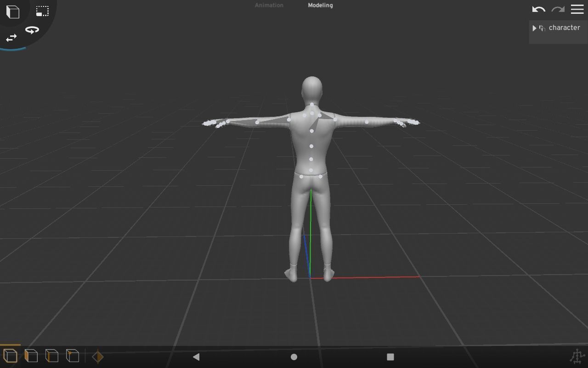Enable object selection mode cube
The height and width of the screenshot is (368, 588).
click(x=10, y=356)
